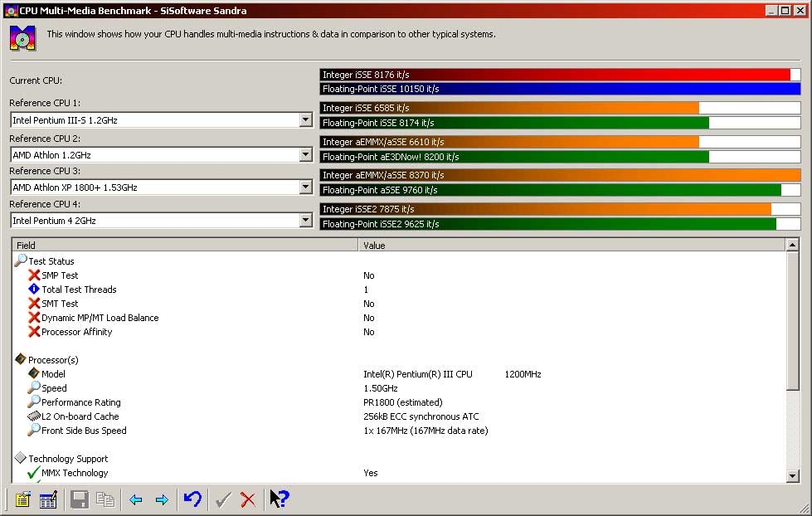Viewport: 812px width, 516px height.
Task: Click the Value column header
Action: [x=571, y=245]
